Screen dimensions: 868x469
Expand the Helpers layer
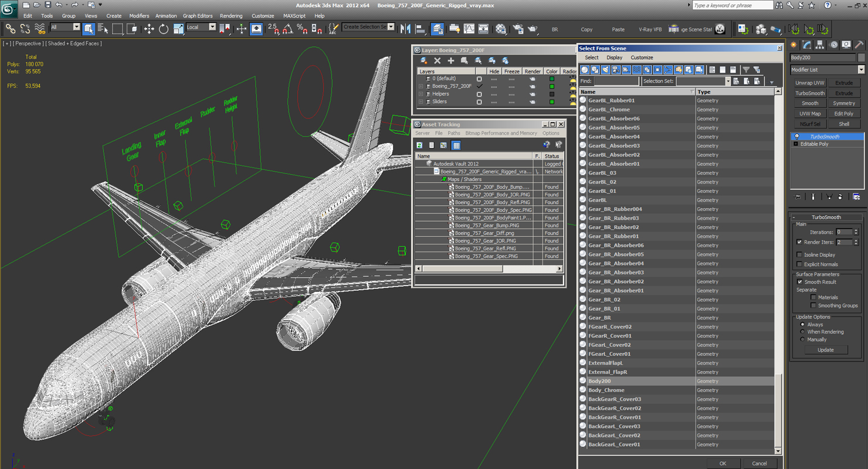(421, 94)
